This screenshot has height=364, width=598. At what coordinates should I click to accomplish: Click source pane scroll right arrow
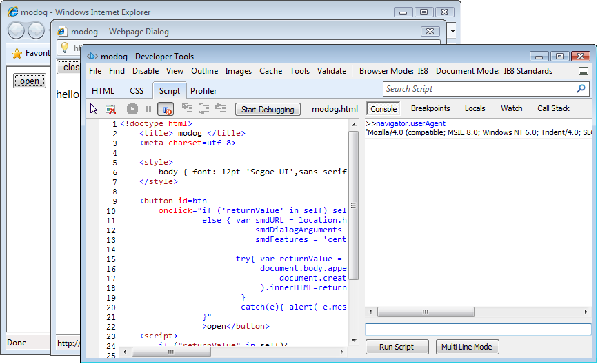click(x=341, y=352)
